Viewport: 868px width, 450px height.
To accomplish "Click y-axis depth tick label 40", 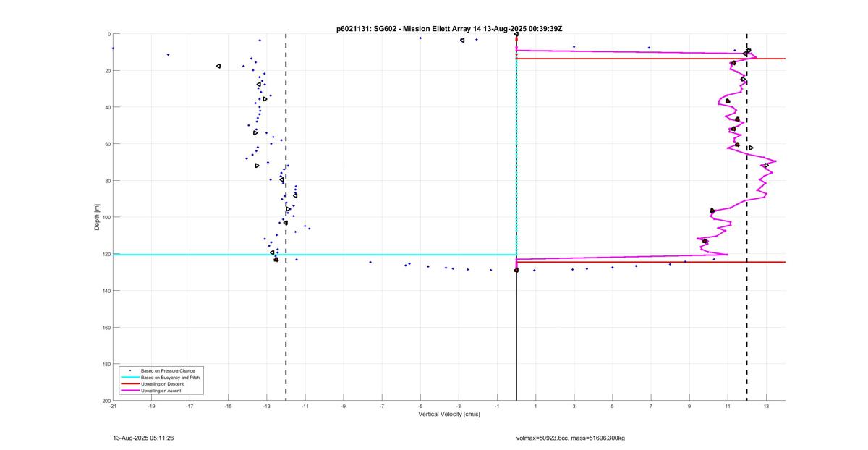I will point(107,107).
